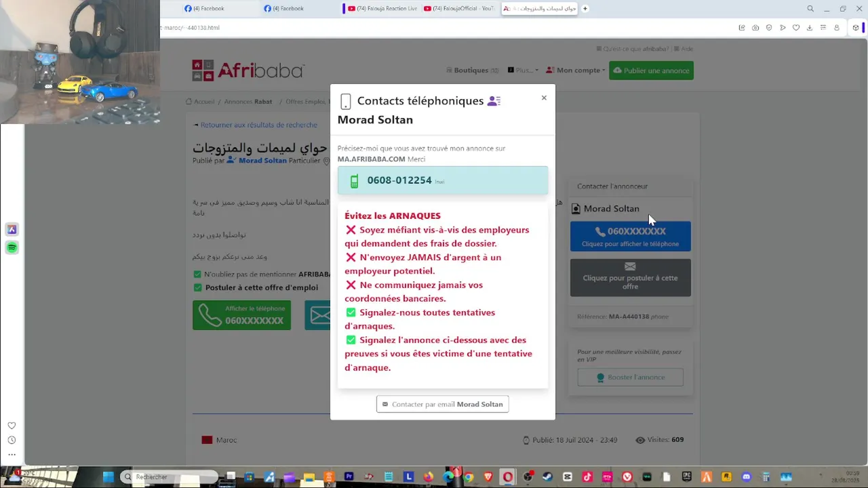Click the three-dots sidebar setup icon
The image size is (868, 488).
click(12, 455)
